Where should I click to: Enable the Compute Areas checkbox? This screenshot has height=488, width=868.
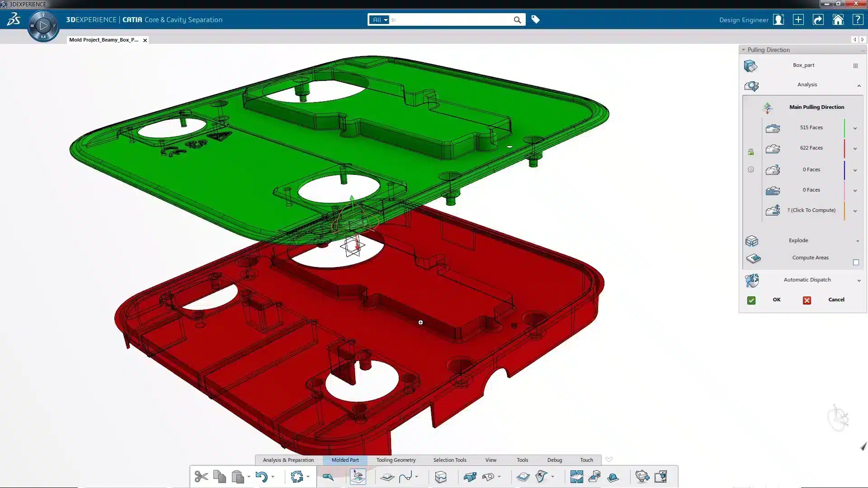coord(856,262)
